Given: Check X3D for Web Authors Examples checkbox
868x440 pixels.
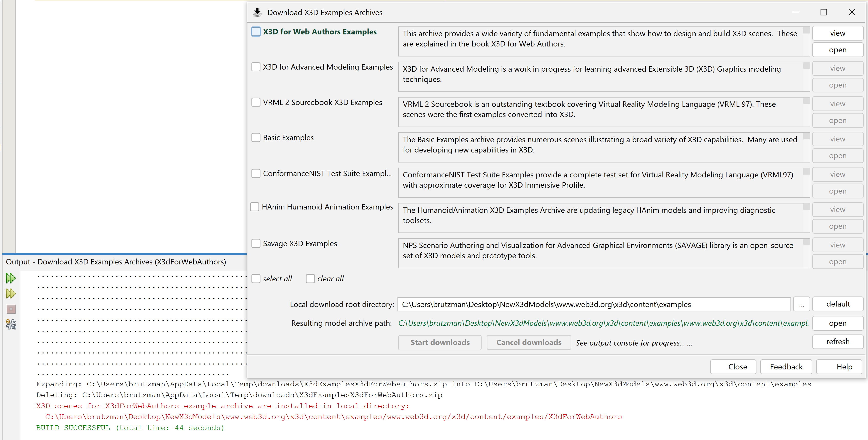Looking at the screenshot, I should coord(256,32).
